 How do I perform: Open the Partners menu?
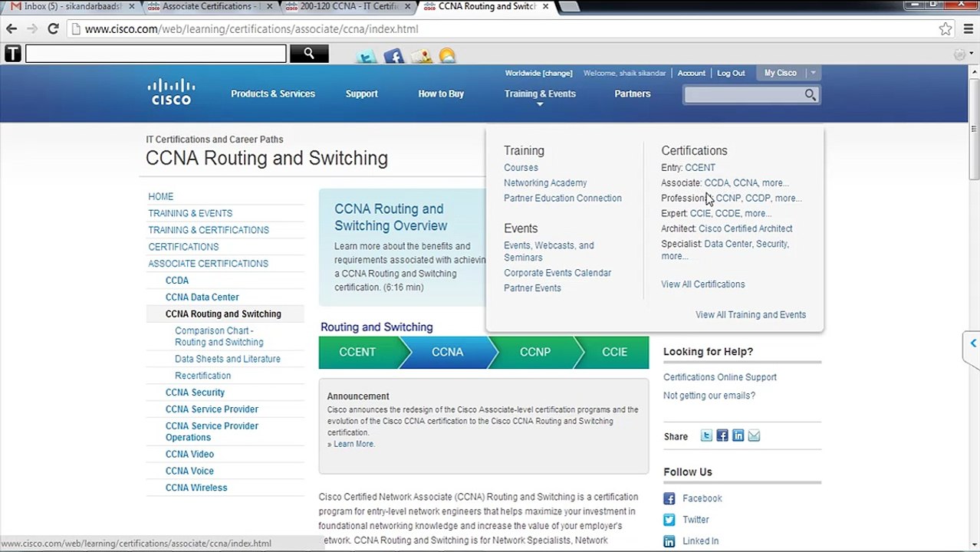[633, 94]
